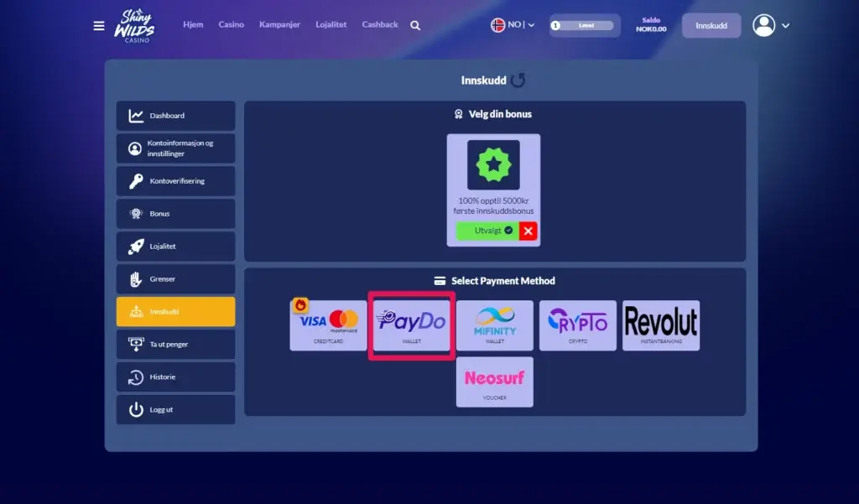
Task: Open the Cashback navigation item
Action: click(x=380, y=24)
